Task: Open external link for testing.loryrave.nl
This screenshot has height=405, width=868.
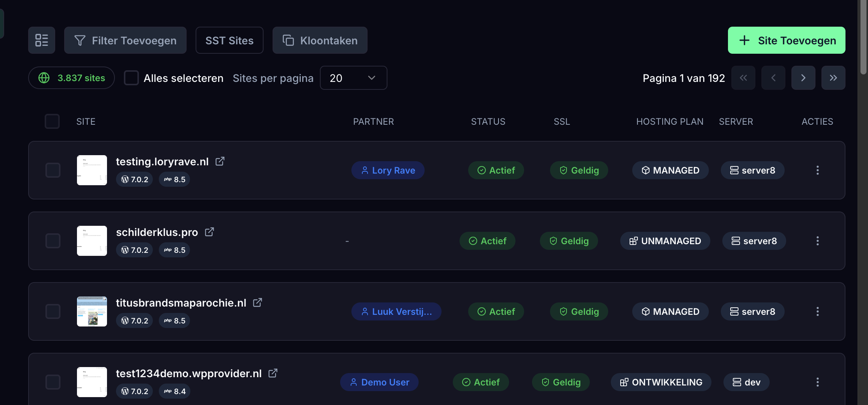Action: 220,161
